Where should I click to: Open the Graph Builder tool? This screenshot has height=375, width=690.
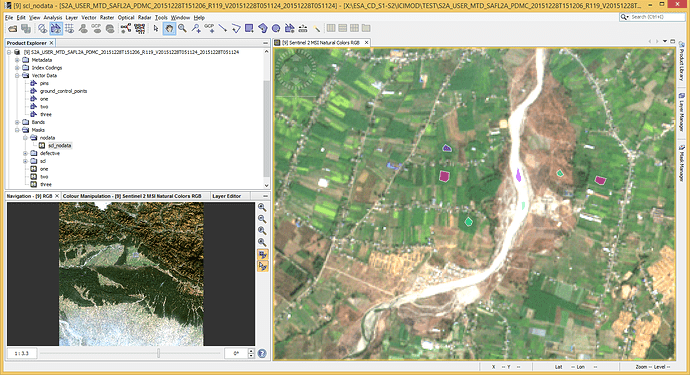126,29
